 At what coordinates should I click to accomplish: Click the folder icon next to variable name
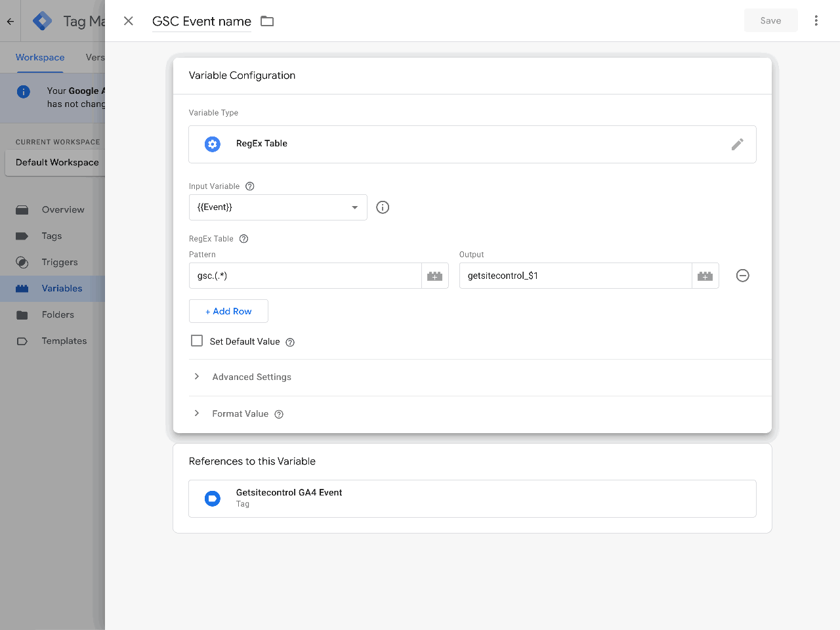pos(267,21)
